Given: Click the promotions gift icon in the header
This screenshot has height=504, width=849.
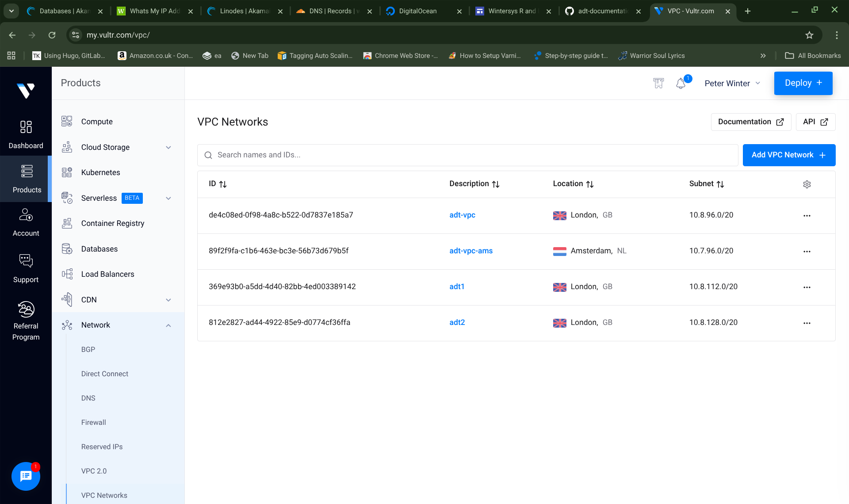Looking at the screenshot, I should pos(658,83).
